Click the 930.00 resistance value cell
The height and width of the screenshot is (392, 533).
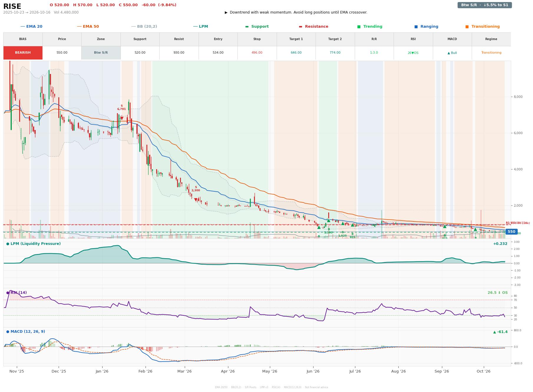[x=179, y=53]
